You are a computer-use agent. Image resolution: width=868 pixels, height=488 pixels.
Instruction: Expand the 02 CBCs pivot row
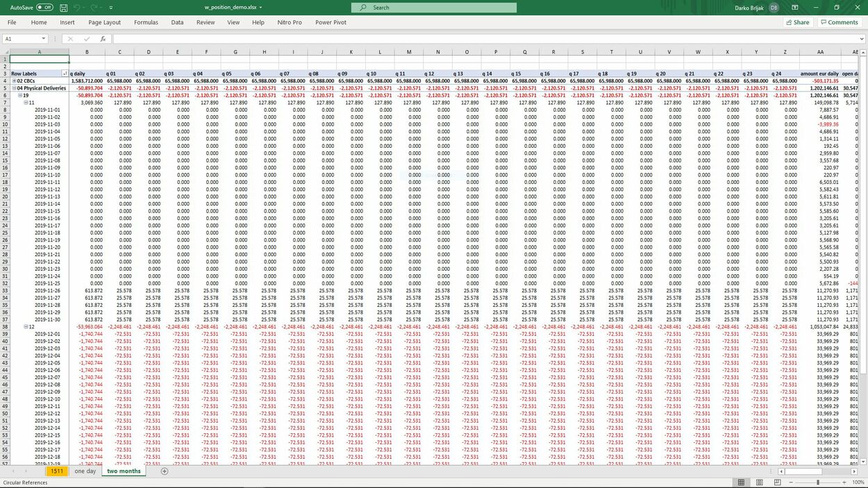click(14, 81)
